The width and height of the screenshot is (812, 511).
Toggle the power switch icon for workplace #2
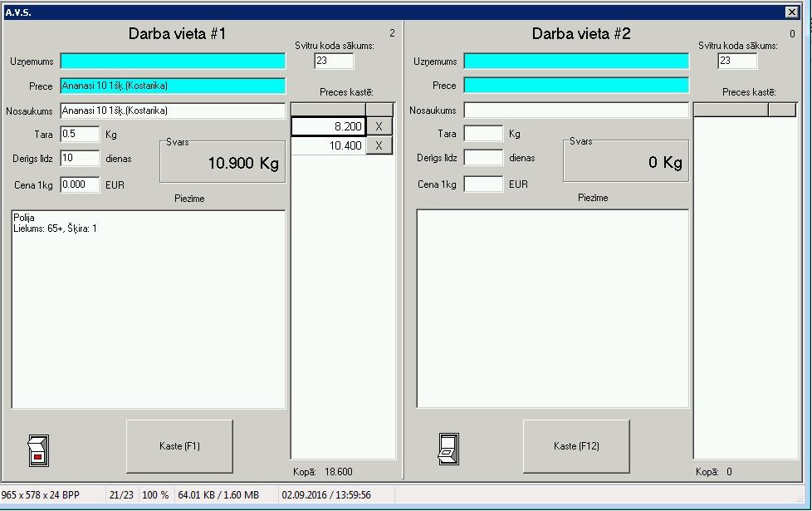coord(448,450)
